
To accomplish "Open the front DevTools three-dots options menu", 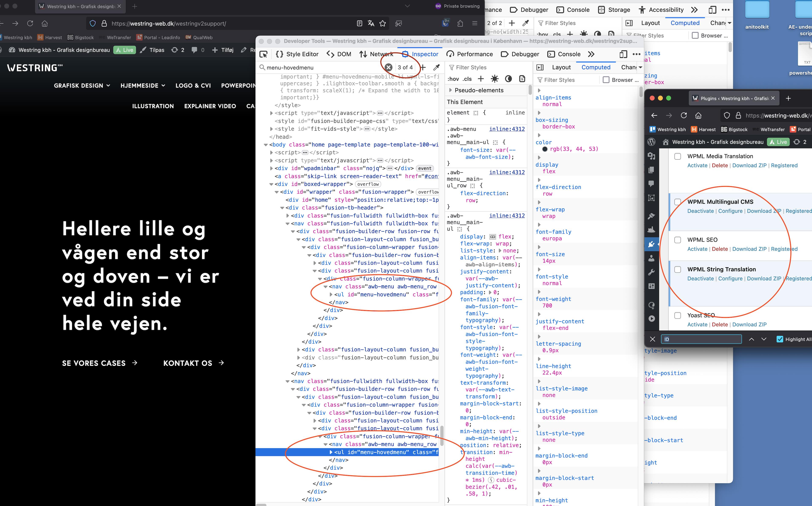I will point(637,54).
